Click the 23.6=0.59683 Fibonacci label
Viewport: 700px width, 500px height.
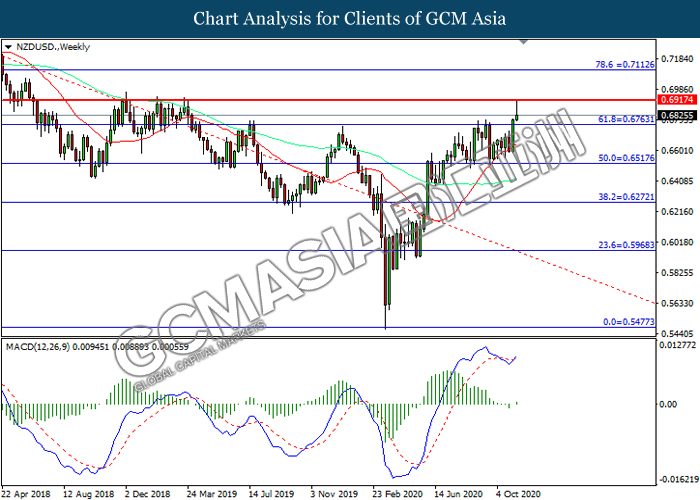point(626,245)
